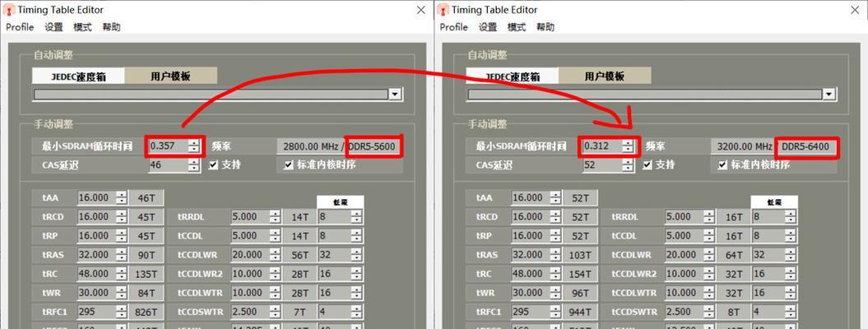This screenshot has height=329, width=868.
Task: Click app icon in right Timing Table Editor title bar
Action: pyautogui.click(x=443, y=9)
